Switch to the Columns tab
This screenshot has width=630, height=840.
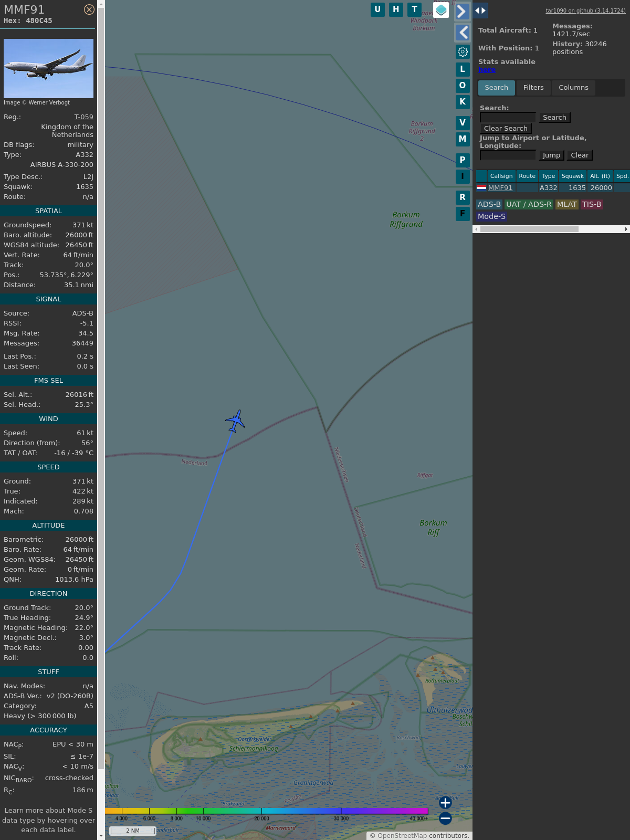pyautogui.click(x=573, y=88)
